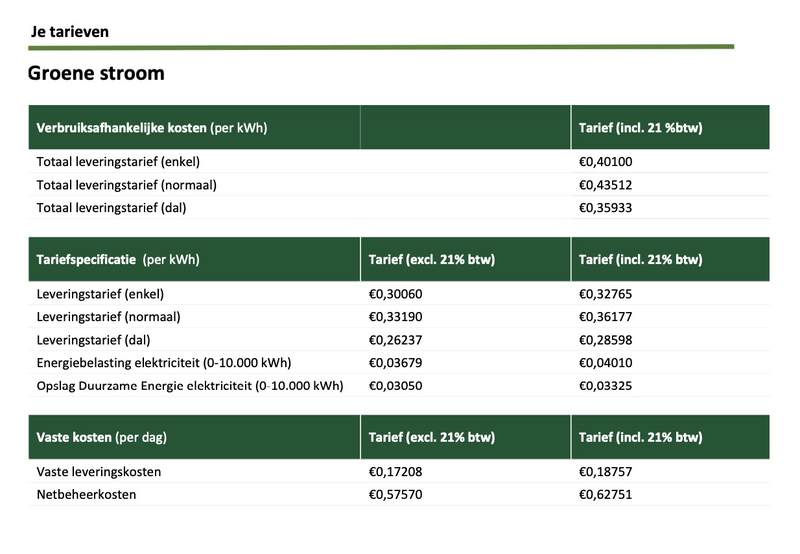The width and height of the screenshot is (800, 554).
Task: Select the €0,17208 excl. btw value
Action: click(x=396, y=471)
